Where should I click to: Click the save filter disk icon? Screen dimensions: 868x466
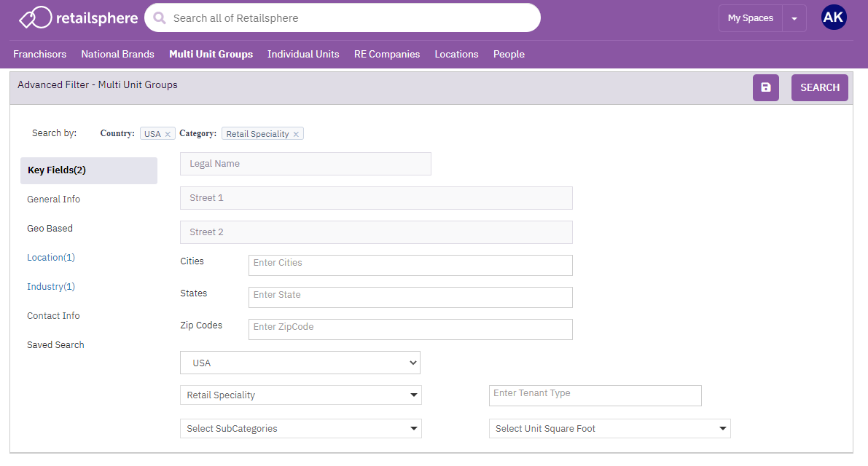point(765,87)
